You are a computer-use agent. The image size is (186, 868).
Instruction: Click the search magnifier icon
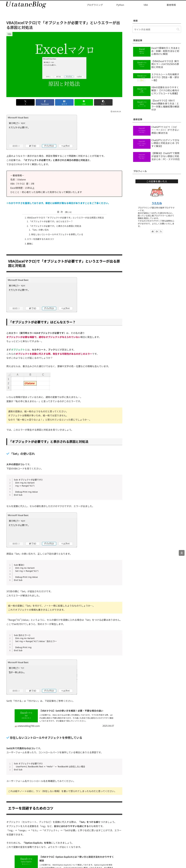[x=178, y=29]
